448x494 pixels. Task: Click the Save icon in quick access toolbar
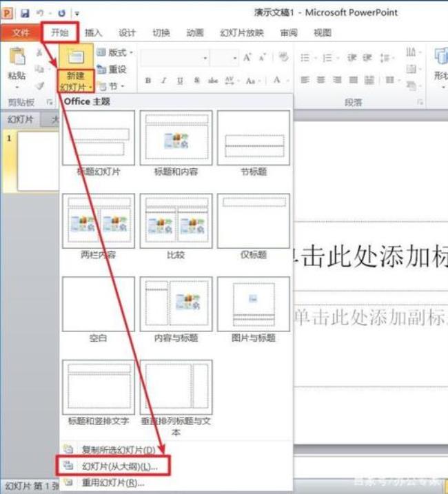(25, 13)
